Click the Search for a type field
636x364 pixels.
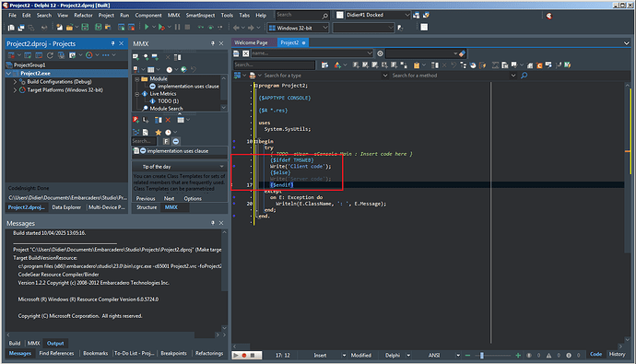tap(324, 76)
